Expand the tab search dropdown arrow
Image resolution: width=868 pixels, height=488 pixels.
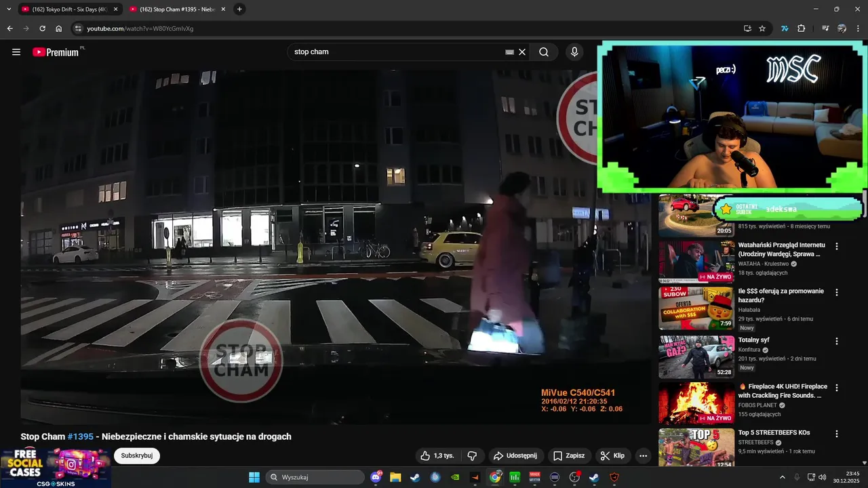coord(9,9)
